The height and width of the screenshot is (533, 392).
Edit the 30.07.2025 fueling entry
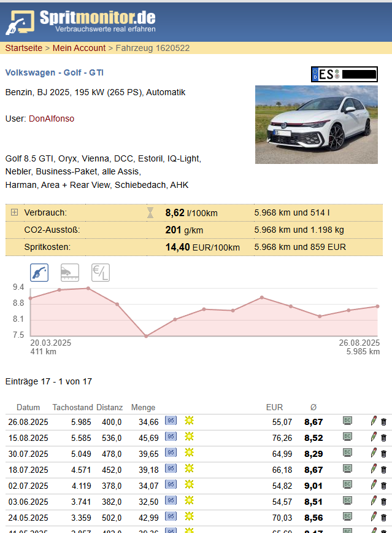point(374,453)
